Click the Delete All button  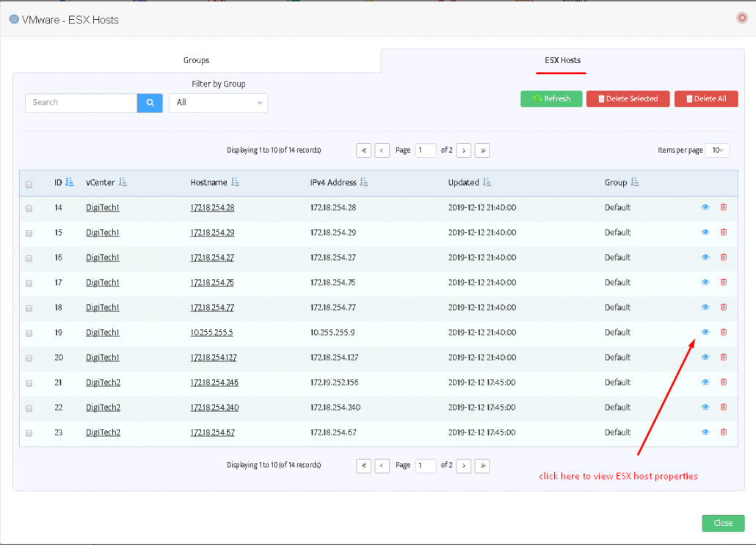tap(705, 98)
